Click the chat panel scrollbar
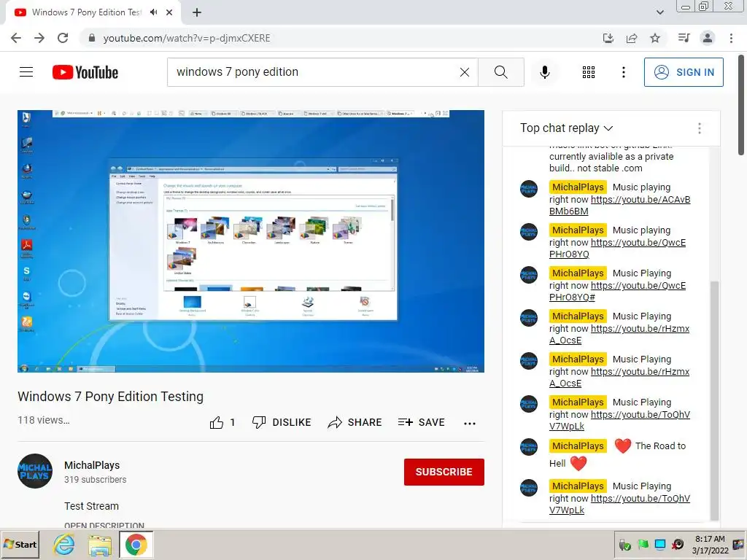Viewport: 747px width, 560px height. [x=713, y=400]
